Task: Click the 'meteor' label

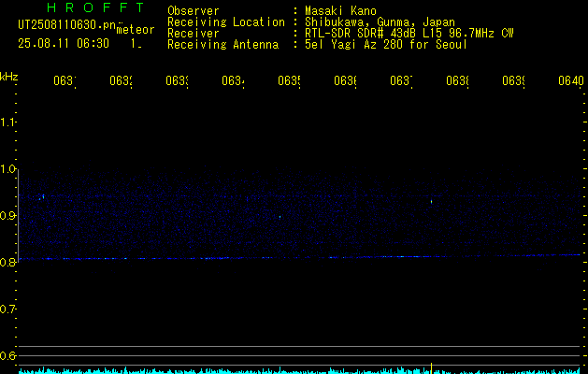Action: (136, 30)
